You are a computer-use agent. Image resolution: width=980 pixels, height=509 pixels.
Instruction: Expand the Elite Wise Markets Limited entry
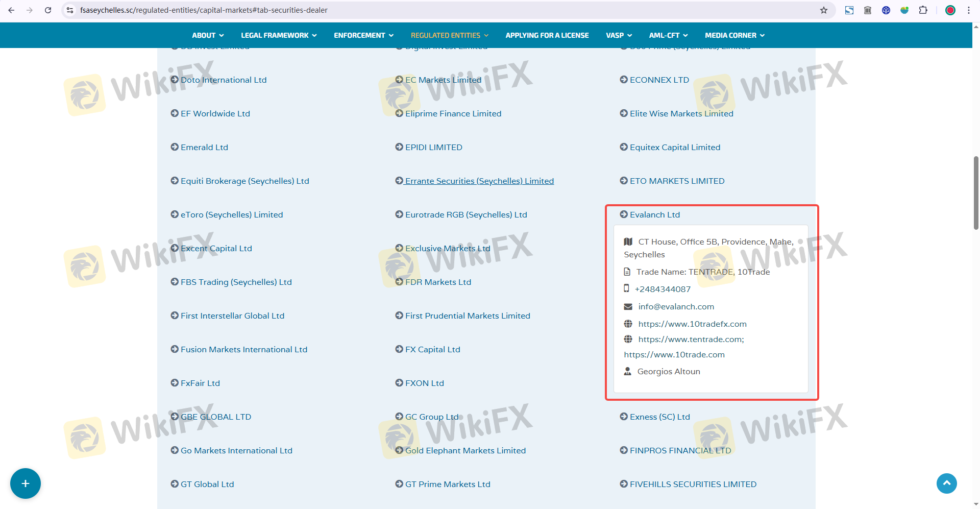click(681, 113)
